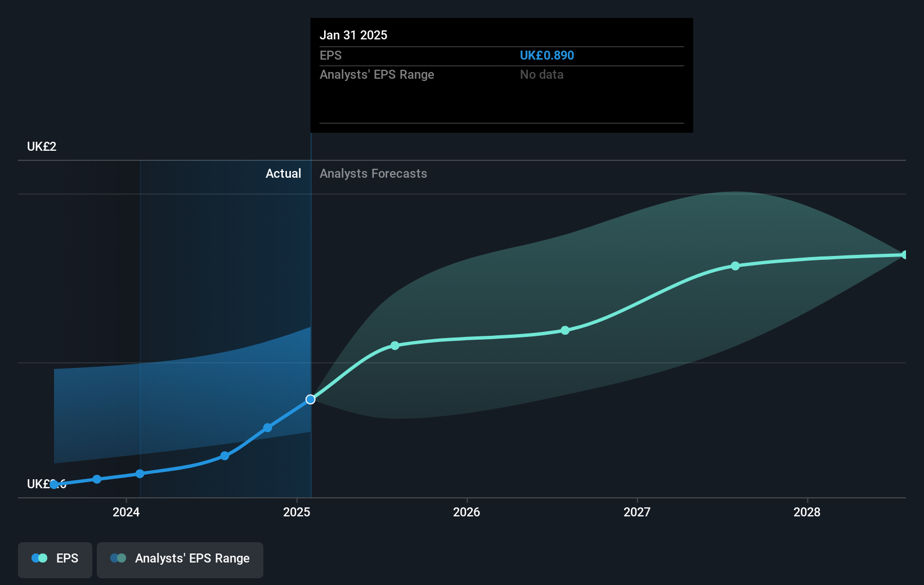Image resolution: width=924 pixels, height=585 pixels.
Task: Click the Analysts' EPS Range tooltip row
Action: (377, 74)
